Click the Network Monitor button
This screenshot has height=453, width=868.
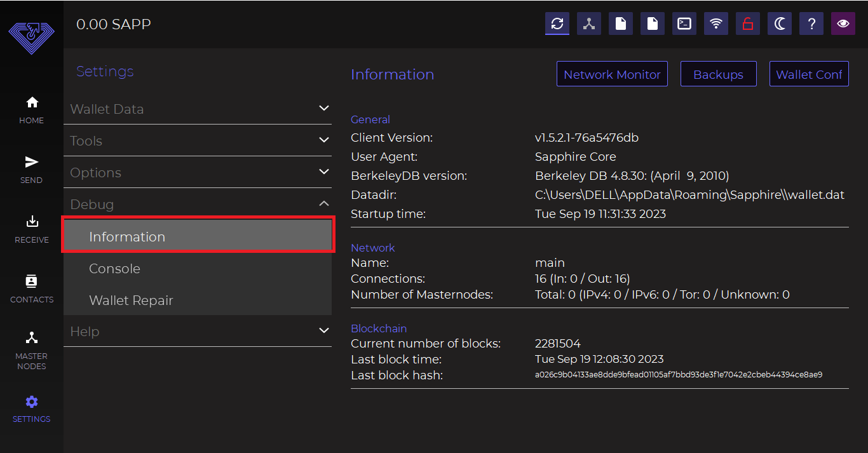(x=612, y=74)
